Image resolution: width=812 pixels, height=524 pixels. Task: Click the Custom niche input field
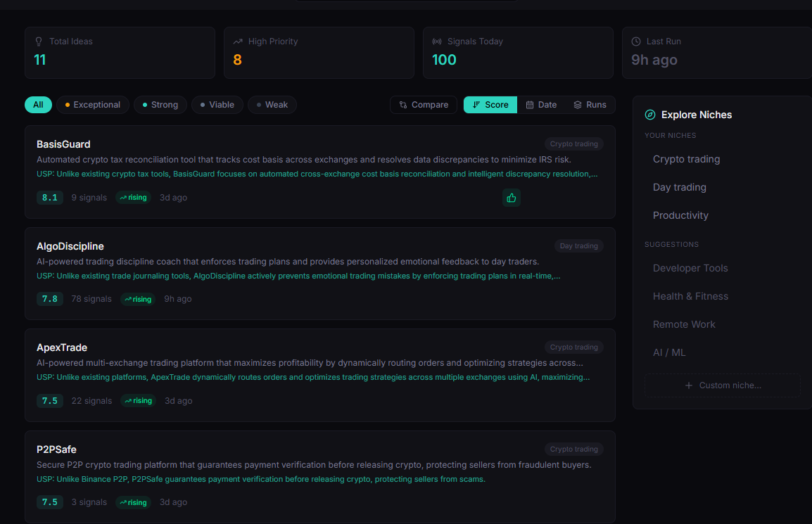pos(723,385)
